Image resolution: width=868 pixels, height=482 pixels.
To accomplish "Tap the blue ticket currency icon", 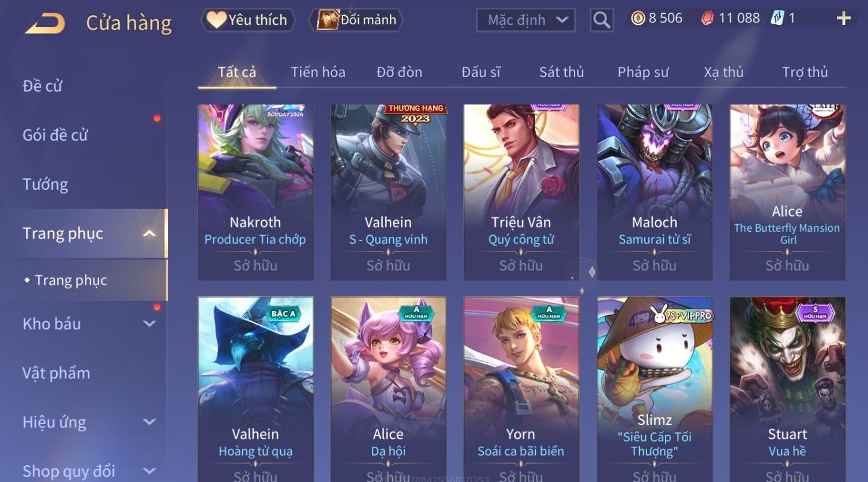I will [777, 18].
